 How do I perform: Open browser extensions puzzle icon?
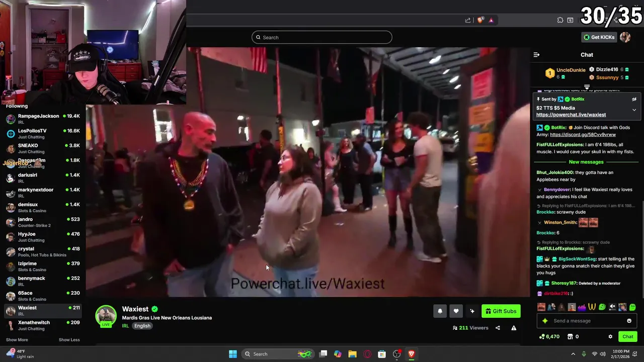point(560,20)
